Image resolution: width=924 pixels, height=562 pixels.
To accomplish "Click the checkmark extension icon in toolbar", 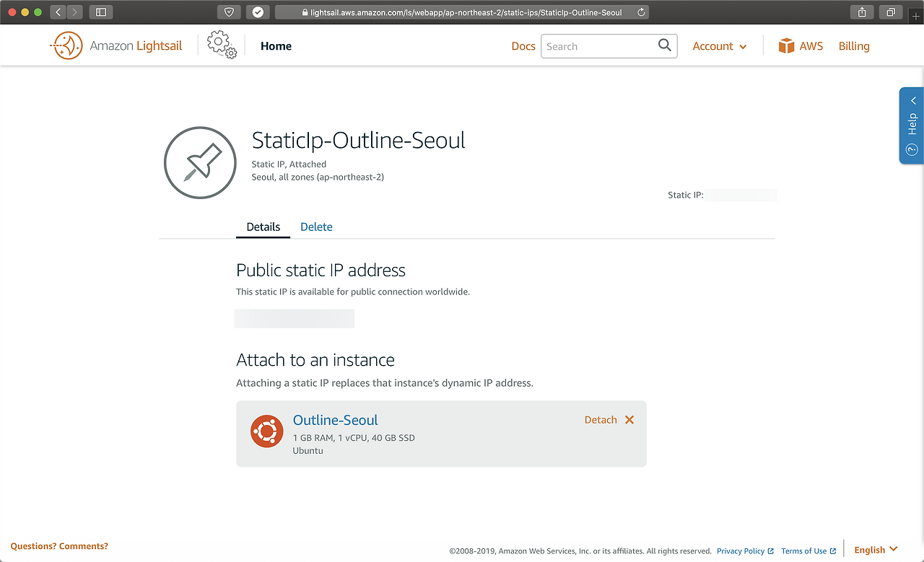I will pos(258,12).
